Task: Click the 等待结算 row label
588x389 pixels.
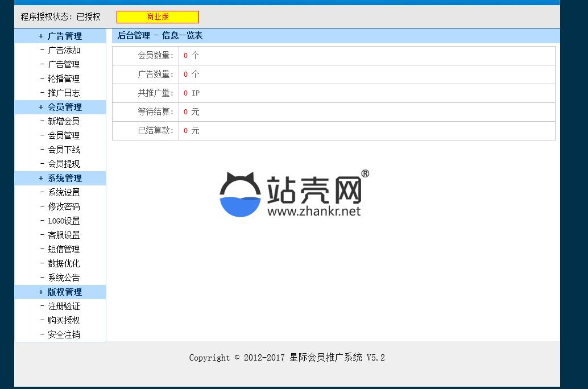Action: tap(156, 112)
